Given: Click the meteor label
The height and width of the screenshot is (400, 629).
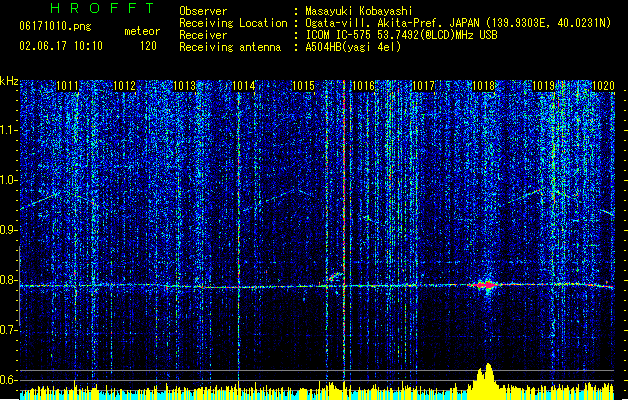Looking at the screenshot, I should click(142, 31).
